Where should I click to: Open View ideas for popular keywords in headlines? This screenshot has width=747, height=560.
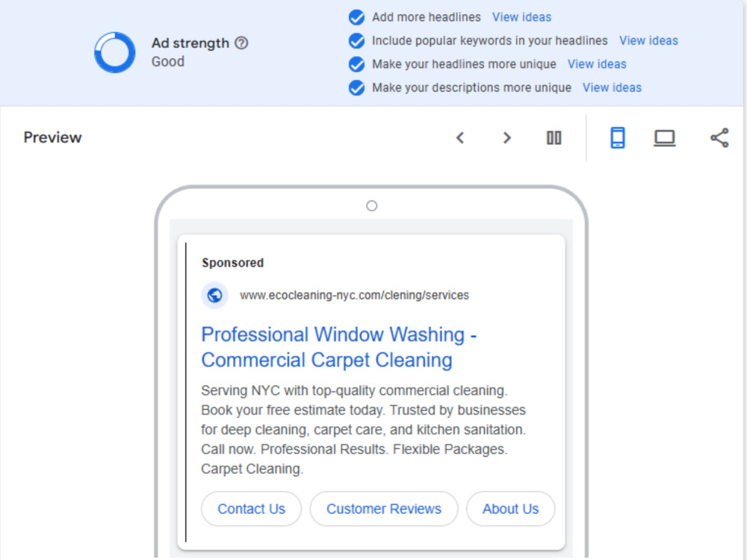648,40
